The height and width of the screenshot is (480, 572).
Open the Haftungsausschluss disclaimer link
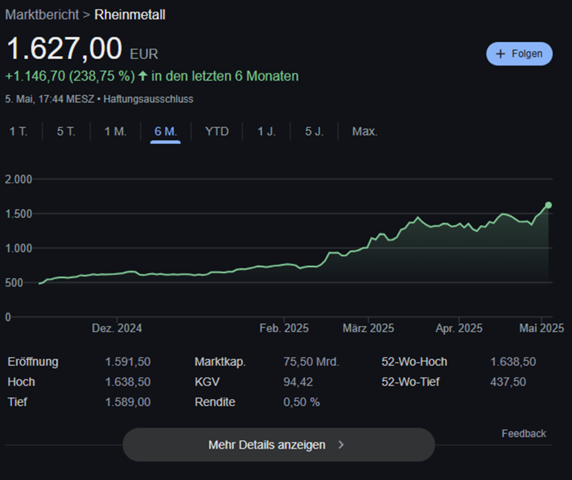[x=148, y=99]
